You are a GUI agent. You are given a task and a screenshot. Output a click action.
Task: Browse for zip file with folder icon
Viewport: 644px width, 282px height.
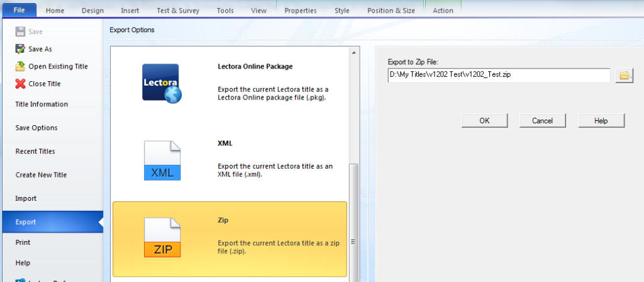pos(625,76)
